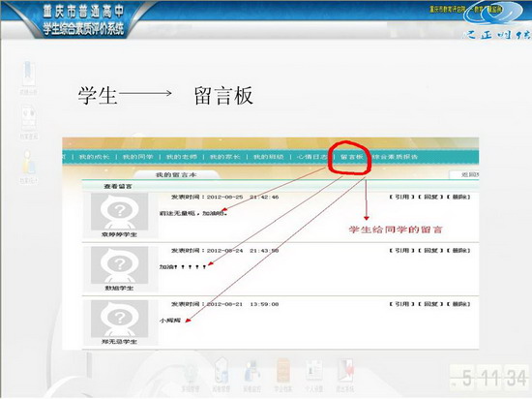Click the avatar beside the 2012-08-21 message

click(x=119, y=319)
